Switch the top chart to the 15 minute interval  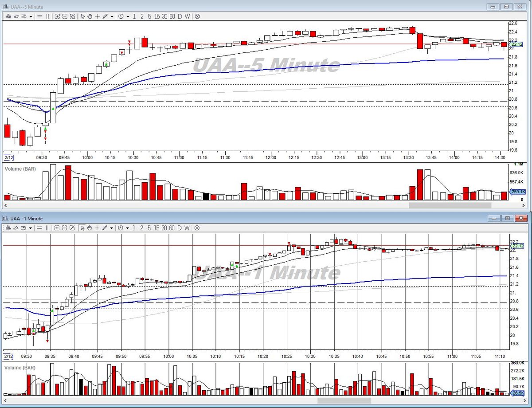tap(157, 16)
